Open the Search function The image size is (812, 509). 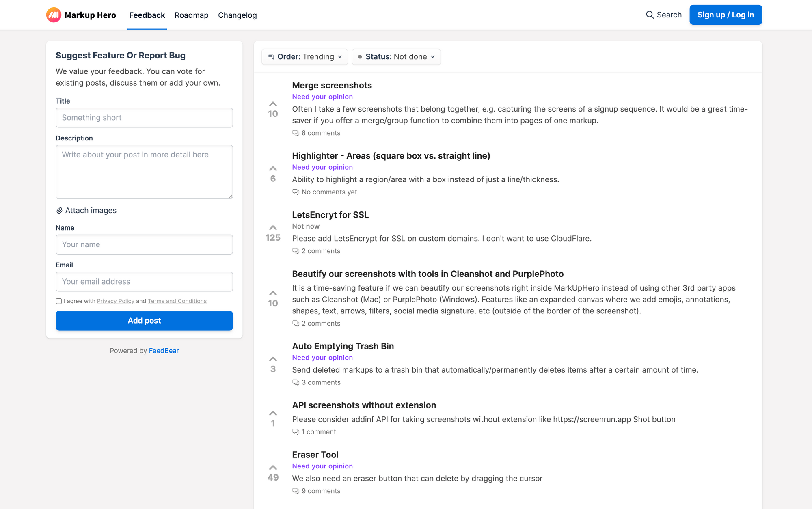(663, 15)
